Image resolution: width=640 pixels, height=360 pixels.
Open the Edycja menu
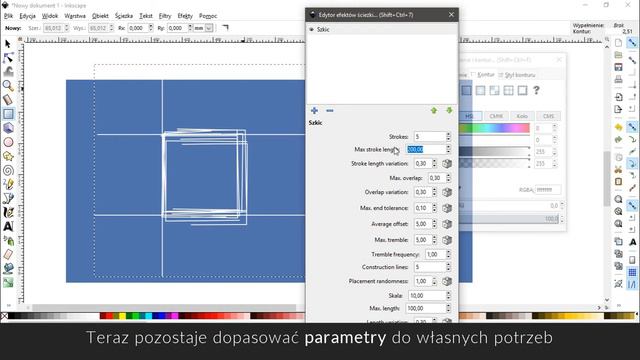pyautogui.click(x=27, y=16)
